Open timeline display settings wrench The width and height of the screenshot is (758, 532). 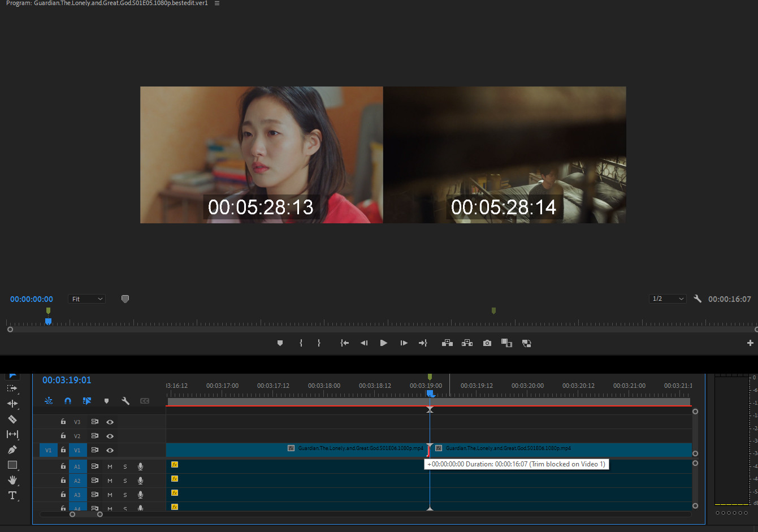[x=125, y=401]
